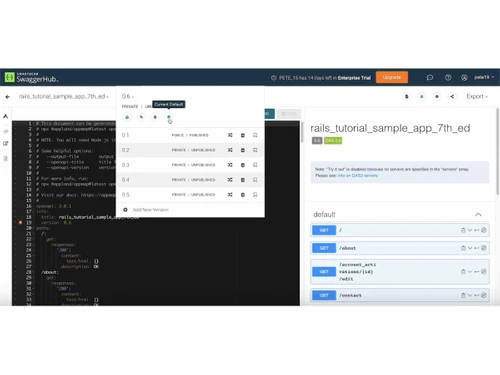The image size is (500, 375).
Task: Collapse the default operations section
Action: [x=478, y=214]
